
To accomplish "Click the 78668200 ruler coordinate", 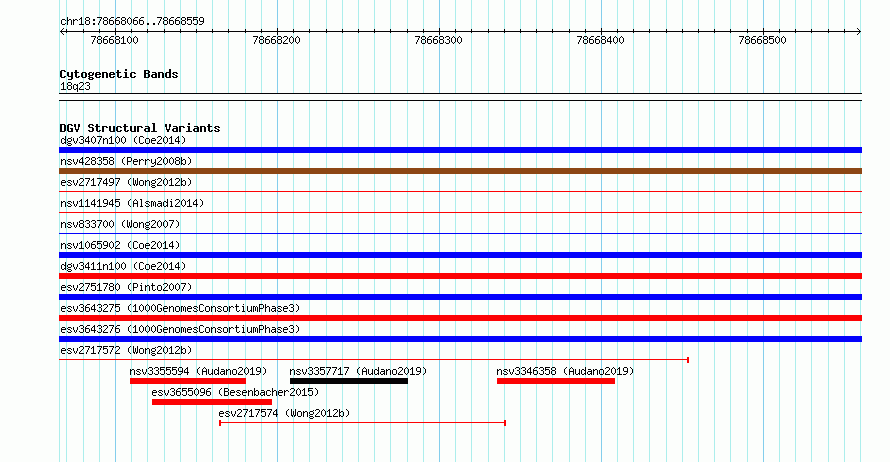I will [276, 40].
